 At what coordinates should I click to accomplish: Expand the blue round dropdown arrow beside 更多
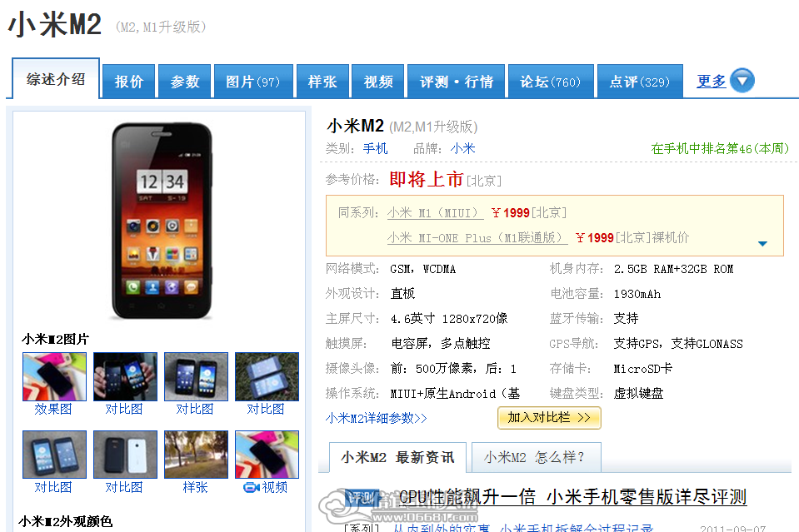(x=742, y=81)
